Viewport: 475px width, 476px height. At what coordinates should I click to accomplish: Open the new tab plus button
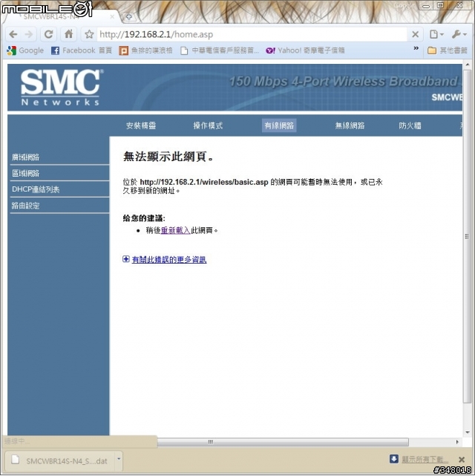(x=128, y=16)
